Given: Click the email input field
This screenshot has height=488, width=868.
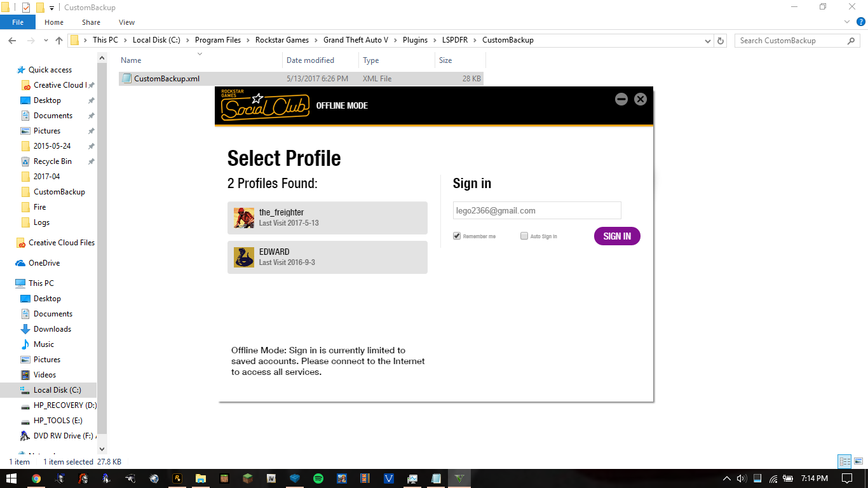Looking at the screenshot, I should [537, 210].
